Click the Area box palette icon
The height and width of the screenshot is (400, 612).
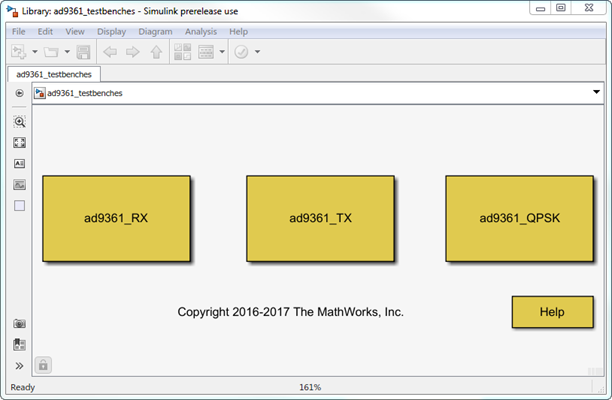click(x=20, y=206)
